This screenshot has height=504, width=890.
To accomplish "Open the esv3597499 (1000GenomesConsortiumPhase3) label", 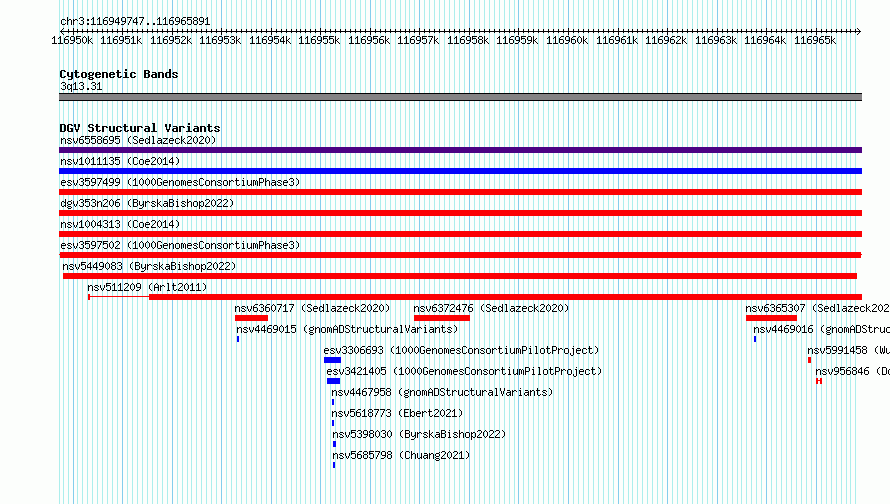I will 180,182.
